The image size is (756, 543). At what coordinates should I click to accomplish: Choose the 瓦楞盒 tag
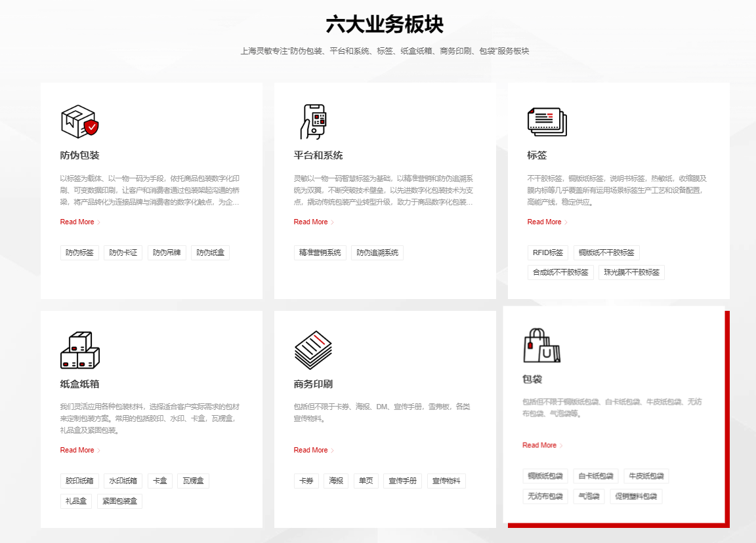click(193, 481)
